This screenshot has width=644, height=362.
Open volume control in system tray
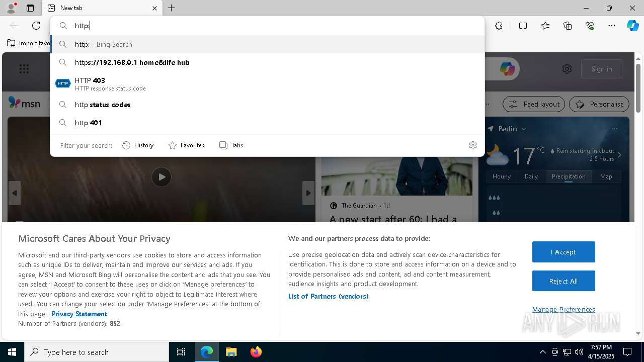click(x=579, y=352)
